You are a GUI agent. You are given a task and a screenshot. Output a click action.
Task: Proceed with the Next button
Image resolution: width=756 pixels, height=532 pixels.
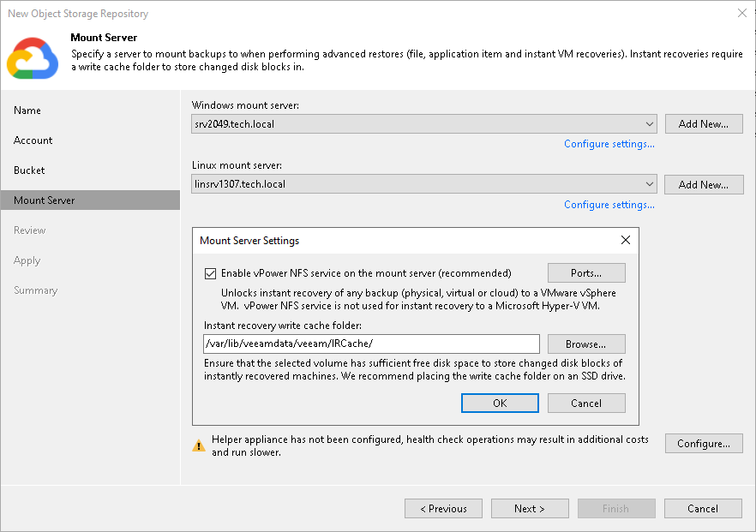[530, 508]
